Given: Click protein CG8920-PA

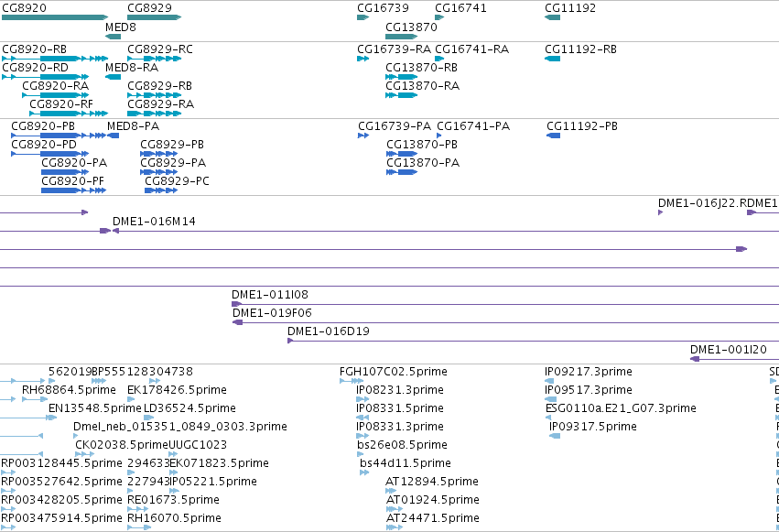Looking at the screenshot, I should (74, 163).
